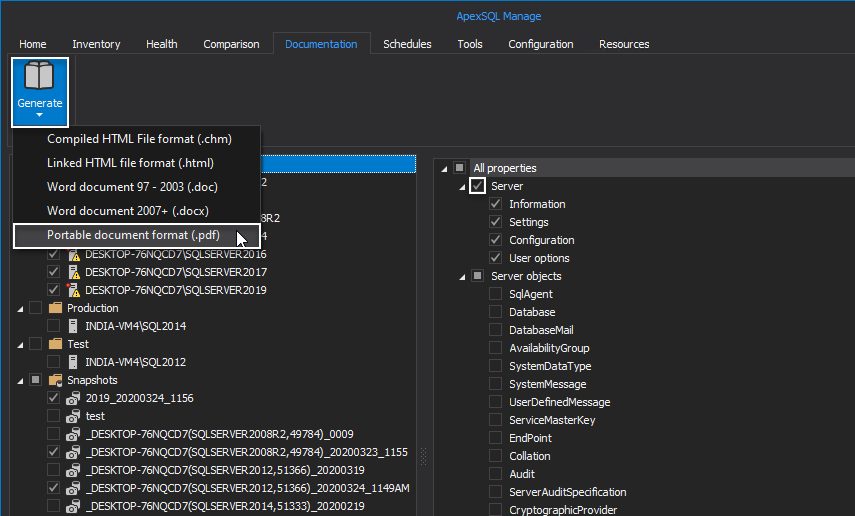This screenshot has height=516, width=855.
Task: Open the Generate dropdown arrow
Action: click(x=39, y=115)
